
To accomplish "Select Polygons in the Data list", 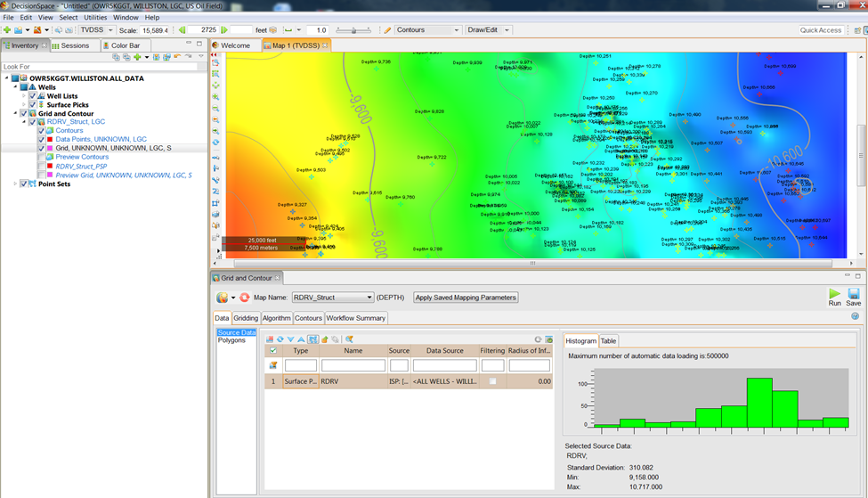I will [231, 340].
